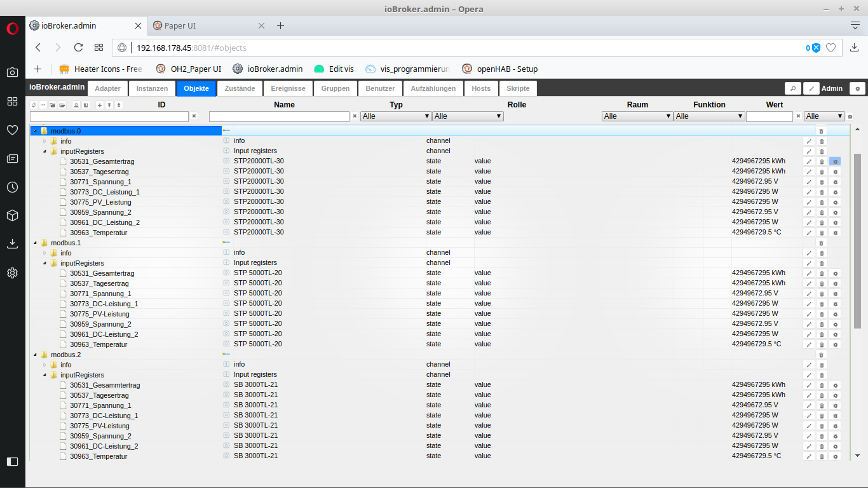Collapse inputRegisters under modbus.1
The image size is (868, 488).
[44, 263]
